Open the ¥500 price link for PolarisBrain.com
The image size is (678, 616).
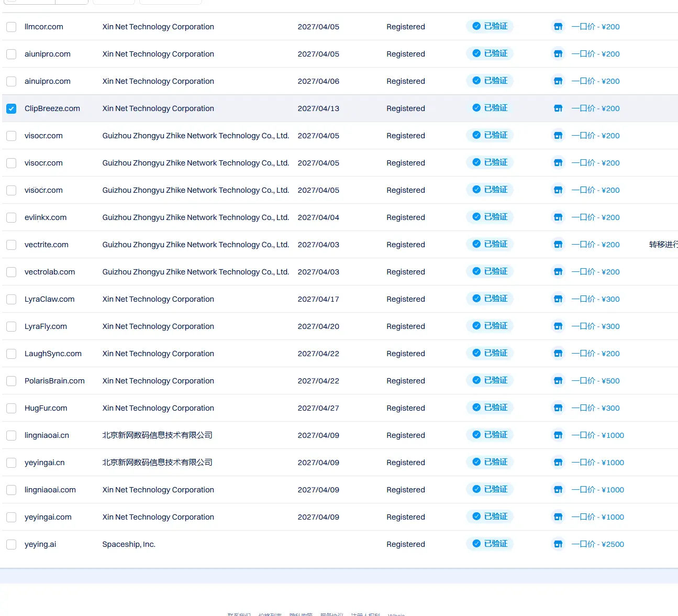[596, 381]
